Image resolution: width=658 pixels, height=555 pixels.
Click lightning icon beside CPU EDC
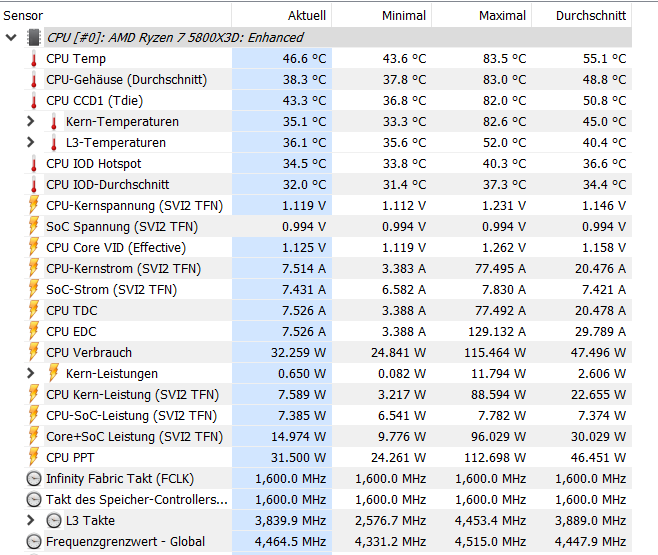point(34,331)
